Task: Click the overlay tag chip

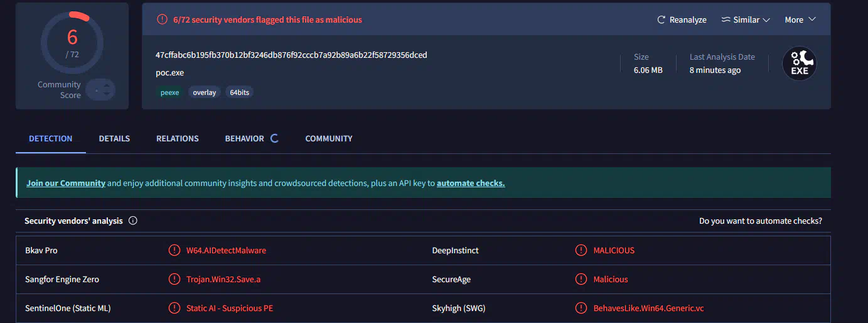Action: 204,92
